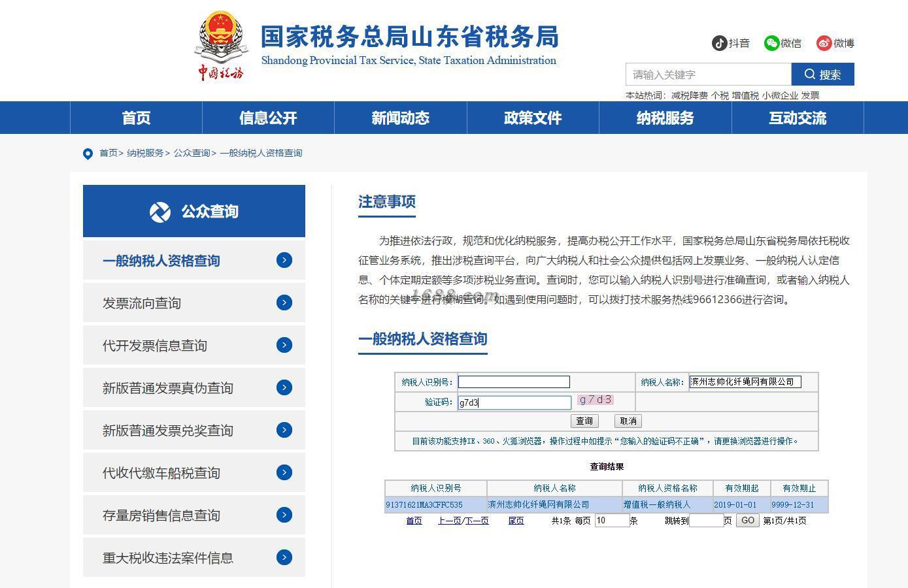This screenshot has width=908, height=588.
Task: Click the 增值税 hot keyword
Action: [x=745, y=95]
